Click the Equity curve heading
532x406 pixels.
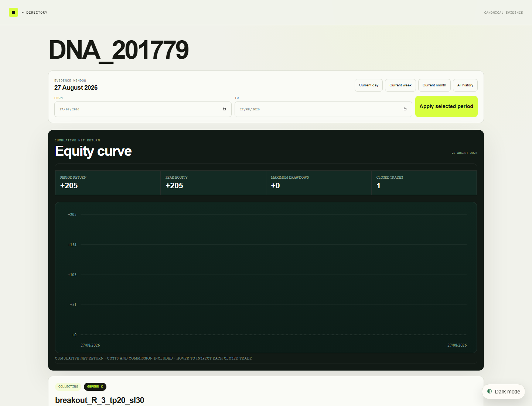(x=93, y=151)
